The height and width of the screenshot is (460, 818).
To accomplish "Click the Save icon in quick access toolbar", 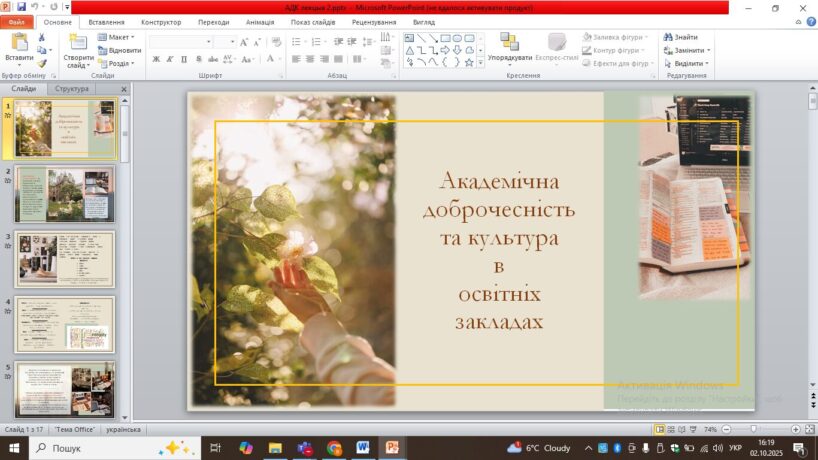I will point(21,7).
